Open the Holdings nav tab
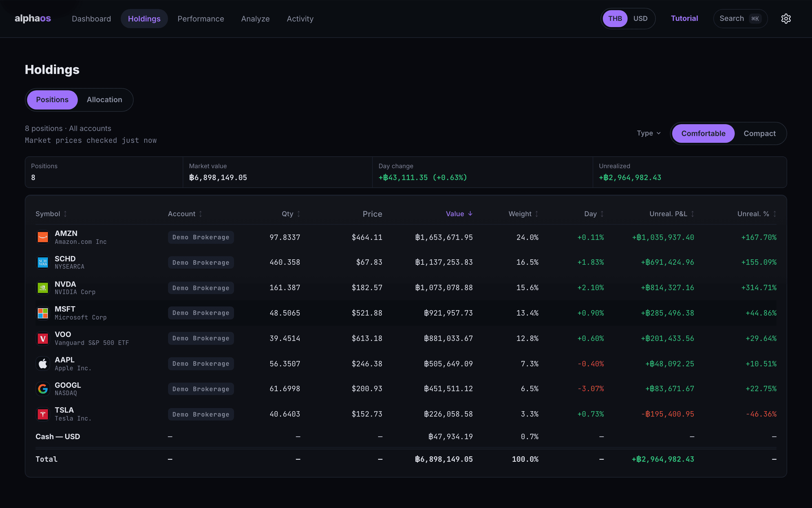Viewport: 812px width, 508px height. (x=144, y=19)
